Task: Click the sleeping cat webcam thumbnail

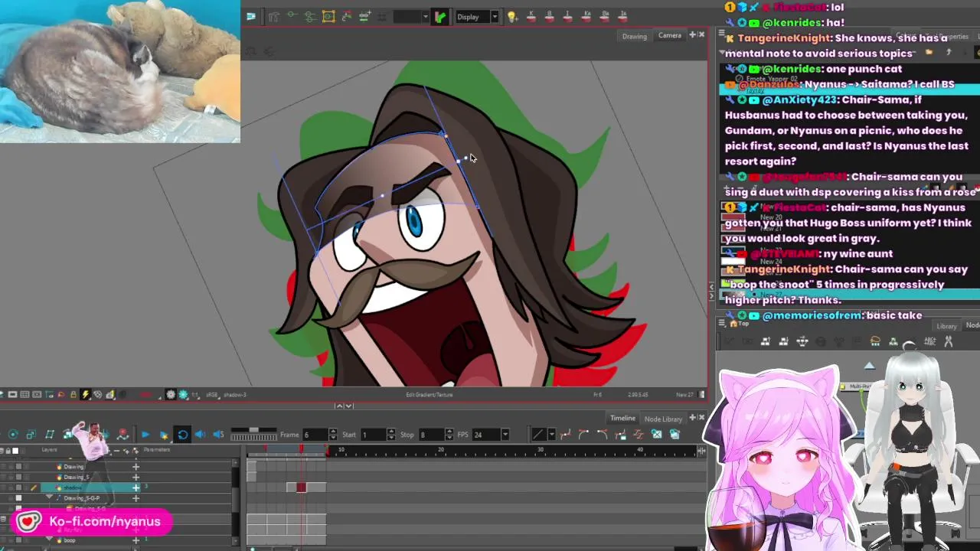Action: [120, 71]
